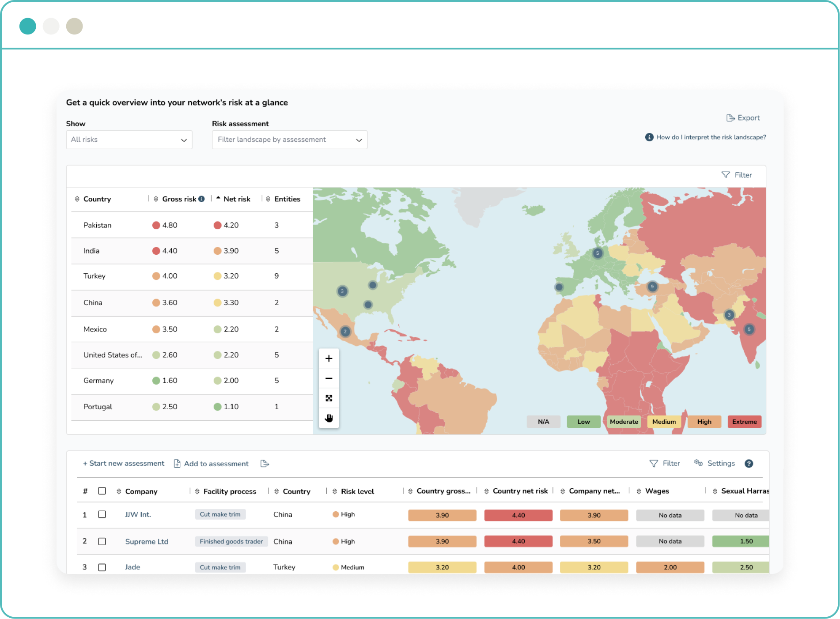Click the Gross risk info icon
The width and height of the screenshot is (840, 619).
point(201,199)
